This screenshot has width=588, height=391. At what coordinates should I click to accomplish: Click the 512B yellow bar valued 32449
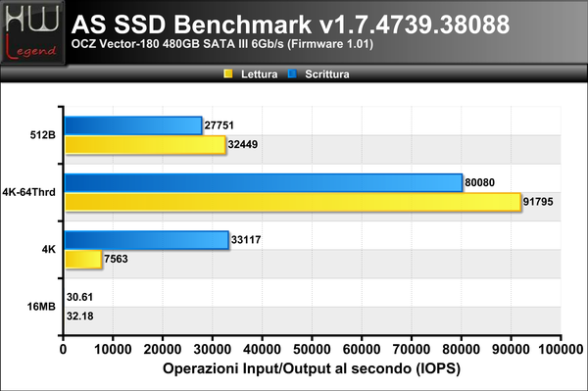tap(145, 145)
